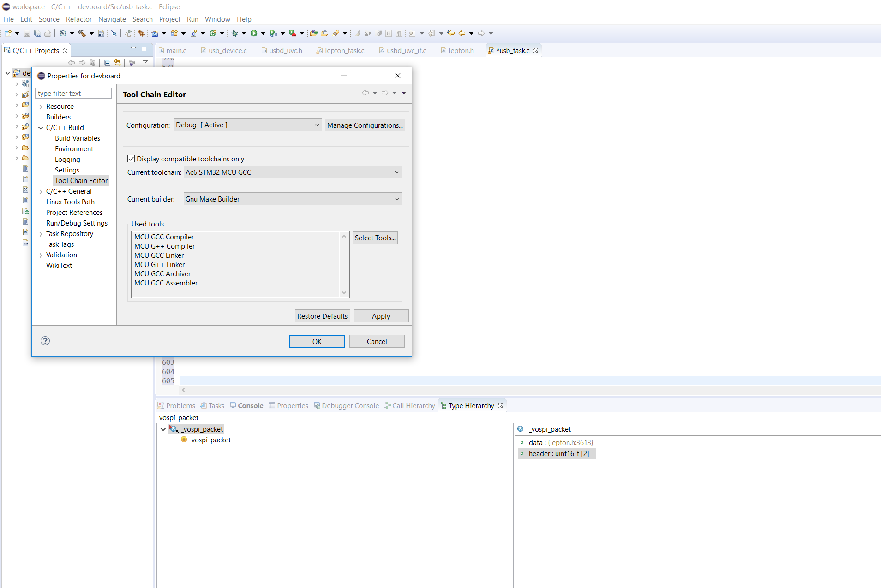Image resolution: width=881 pixels, height=588 pixels.
Task: Select MCU GCC Linker in Used tools list
Action: [x=159, y=255]
